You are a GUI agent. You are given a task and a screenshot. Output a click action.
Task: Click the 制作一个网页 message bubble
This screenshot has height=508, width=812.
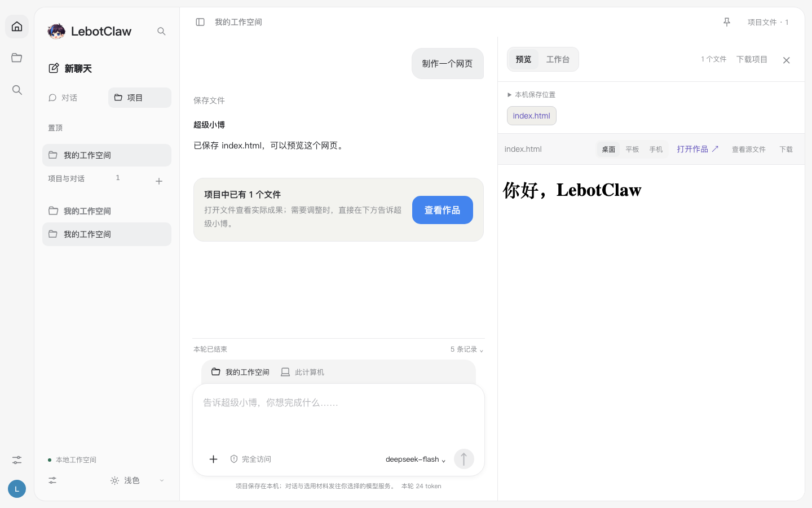[448, 63]
